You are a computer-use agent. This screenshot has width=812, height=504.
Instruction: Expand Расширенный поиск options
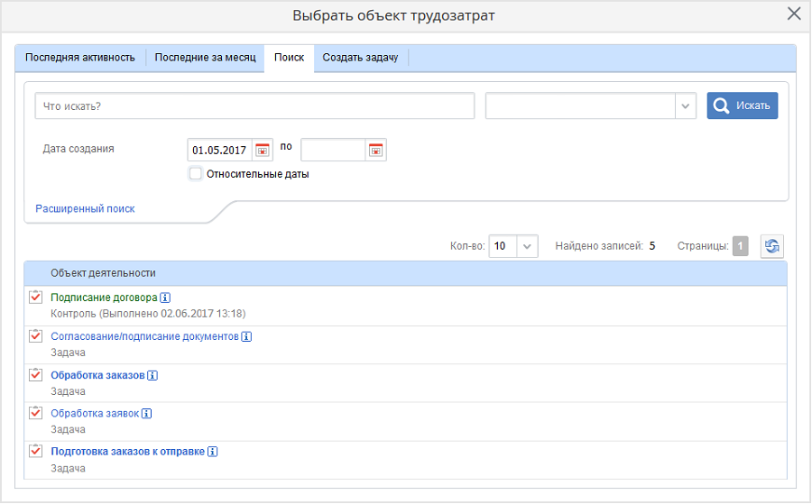click(x=85, y=208)
